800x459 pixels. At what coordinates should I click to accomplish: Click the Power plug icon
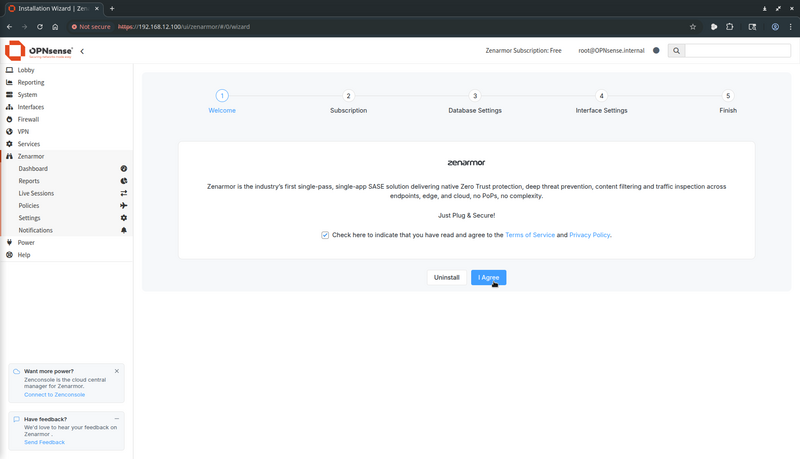click(x=9, y=242)
